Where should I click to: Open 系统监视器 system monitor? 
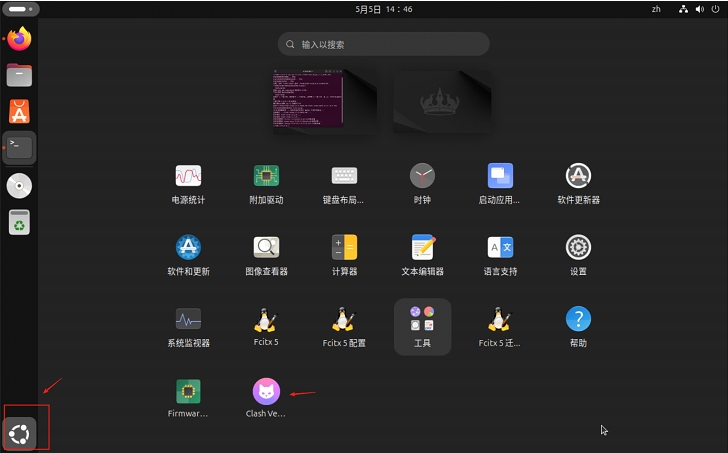point(188,320)
